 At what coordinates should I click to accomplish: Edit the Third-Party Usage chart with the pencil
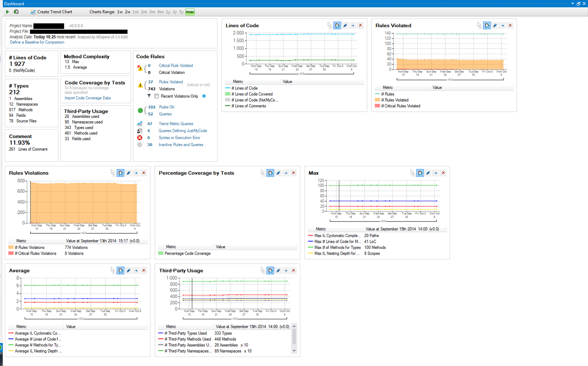(278, 271)
